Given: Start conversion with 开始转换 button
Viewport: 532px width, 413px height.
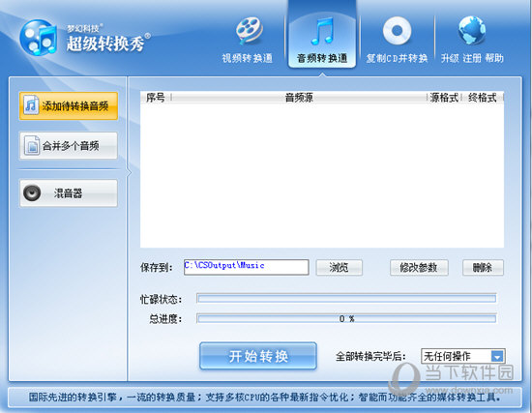Looking at the screenshot, I should tap(258, 356).
